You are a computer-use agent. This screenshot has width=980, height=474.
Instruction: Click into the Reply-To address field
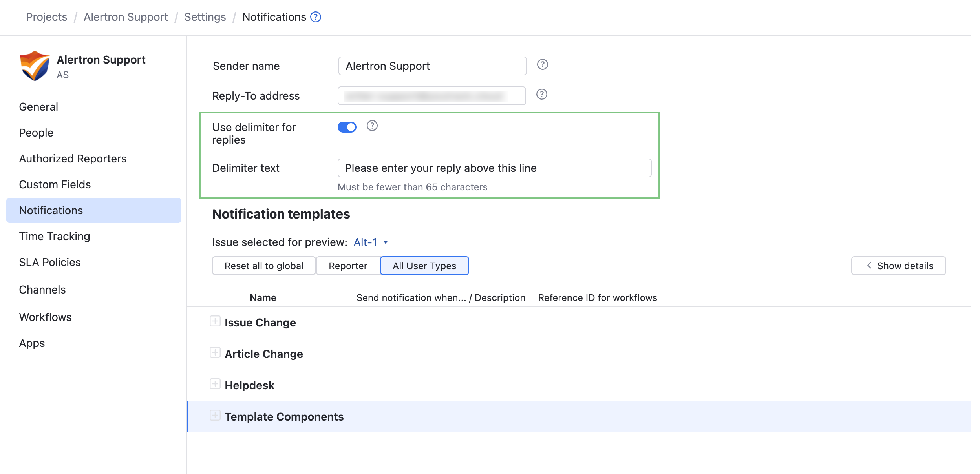click(431, 96)
